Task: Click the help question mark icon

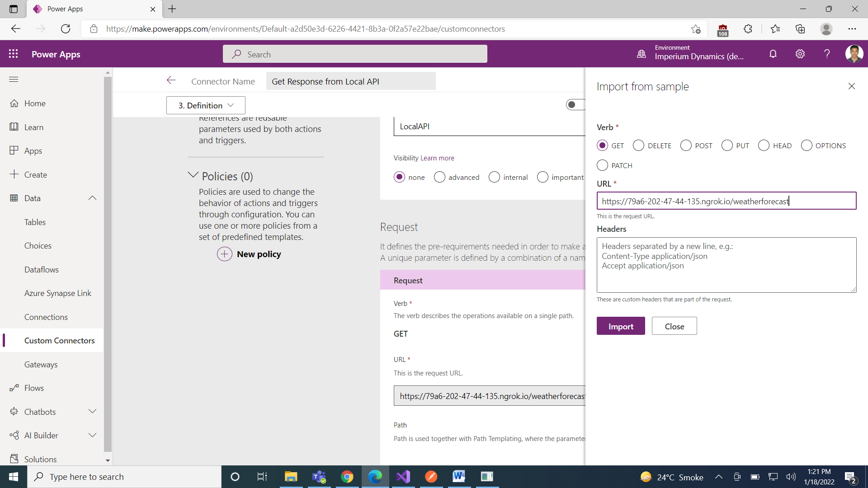Action: 827,54
